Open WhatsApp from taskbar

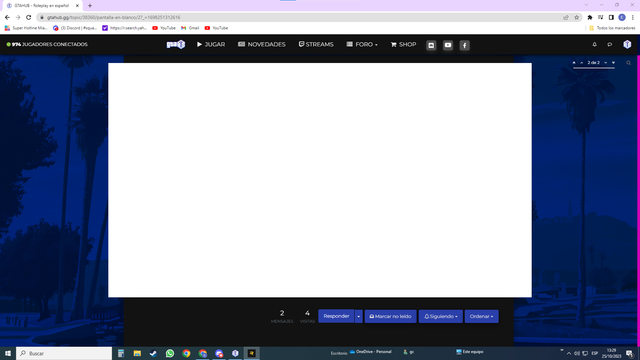[x=170, y=353]
